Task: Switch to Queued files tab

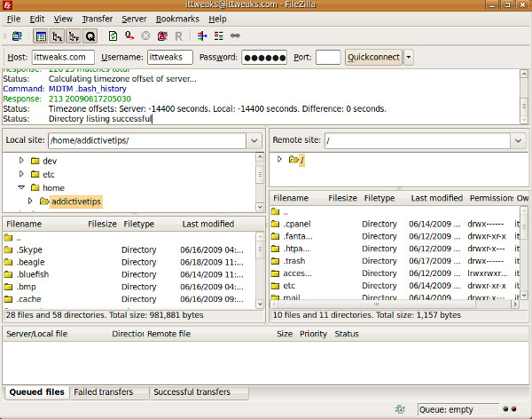Action: (x=36, y=392)
